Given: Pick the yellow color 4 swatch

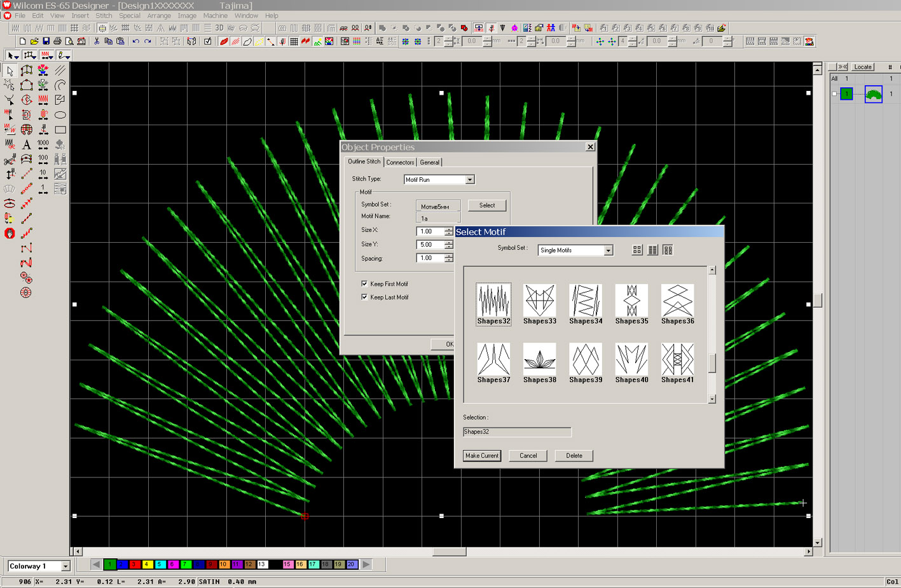Looking at the screenshot, I should click(x=147, y=564).
